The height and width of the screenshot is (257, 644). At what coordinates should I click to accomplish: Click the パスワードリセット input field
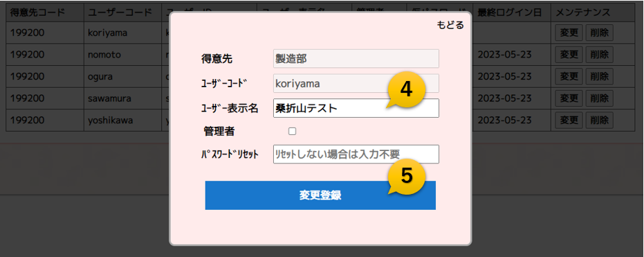pos(356,154)
